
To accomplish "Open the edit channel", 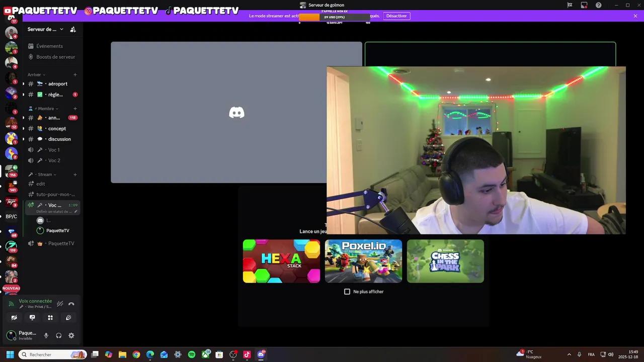I will point(52,184).
